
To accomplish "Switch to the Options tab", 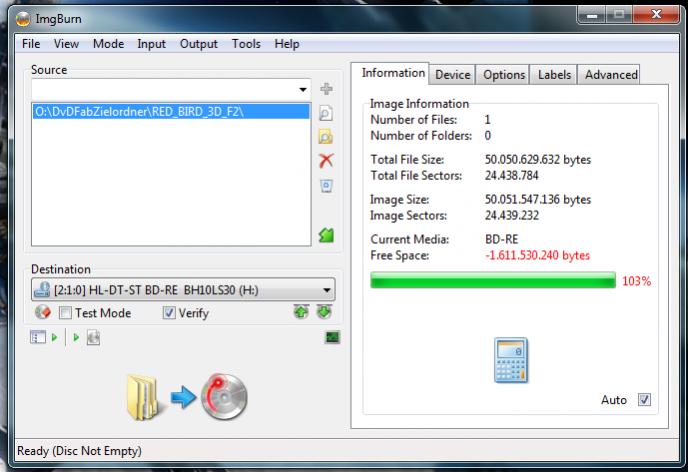I will (x=504, y=75).
